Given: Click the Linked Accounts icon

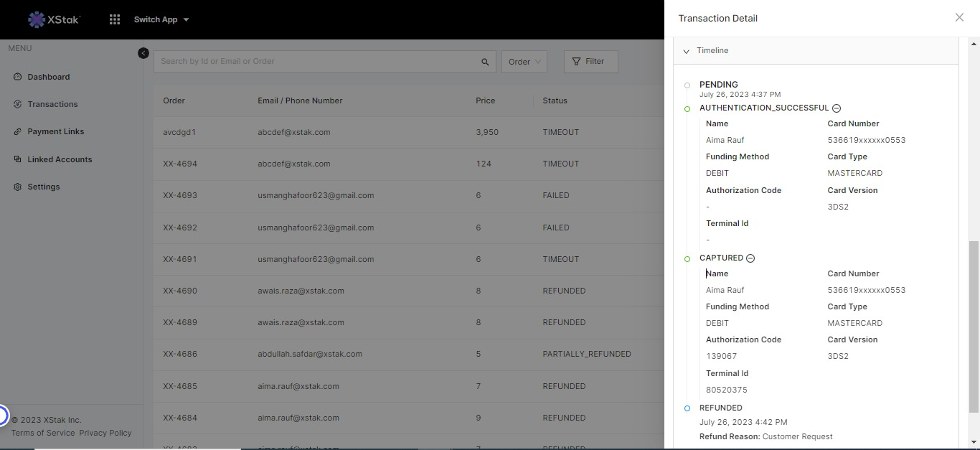Looking at the screenshot, I should point(18,159).
